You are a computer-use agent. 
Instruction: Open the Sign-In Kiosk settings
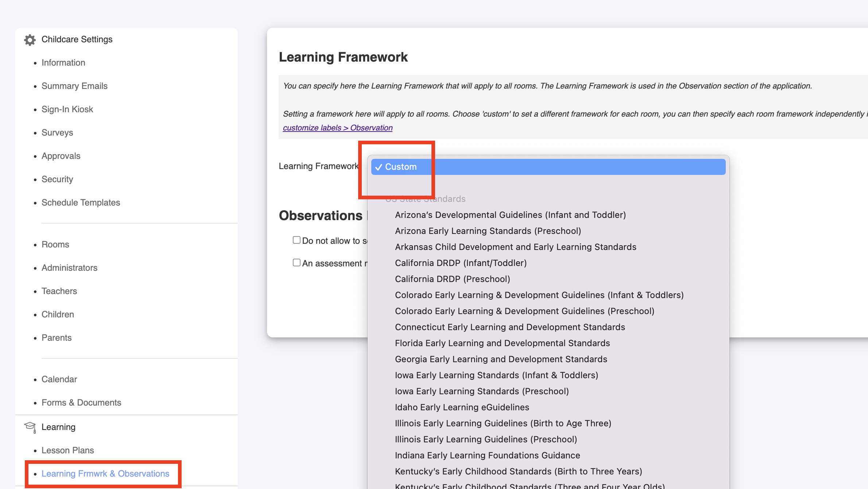point(67,109)
